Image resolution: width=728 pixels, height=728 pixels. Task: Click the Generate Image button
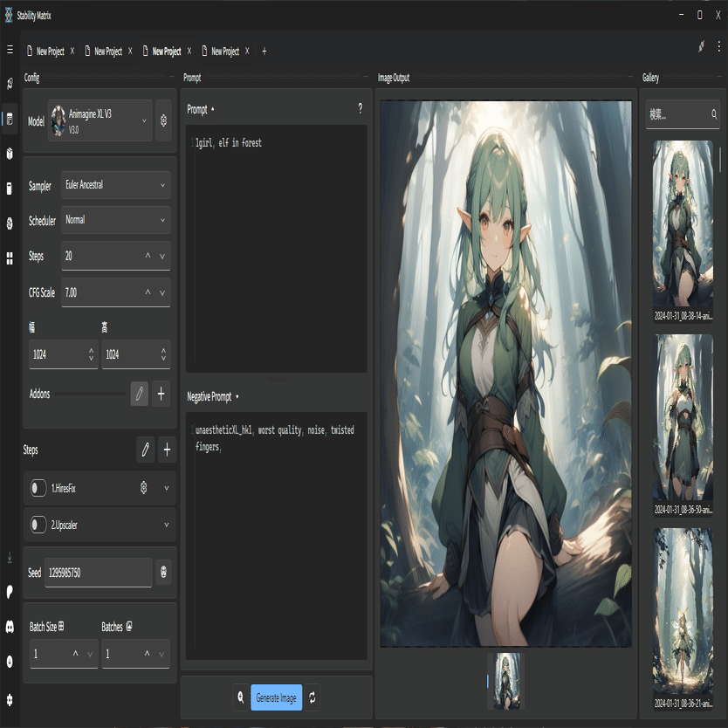(x=276, y=697)
